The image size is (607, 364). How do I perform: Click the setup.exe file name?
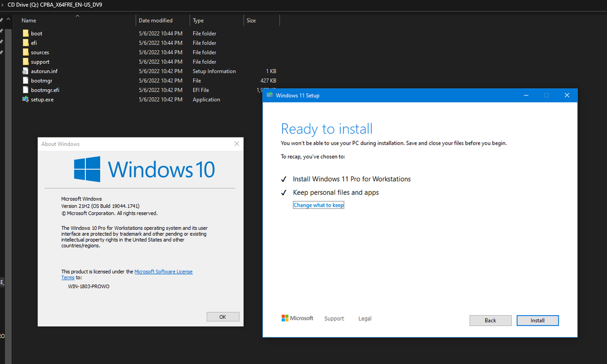(42, 100)
